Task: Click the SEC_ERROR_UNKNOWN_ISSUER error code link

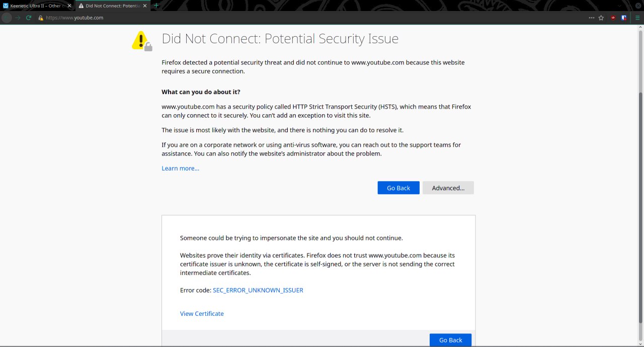Action: point(258,290)
